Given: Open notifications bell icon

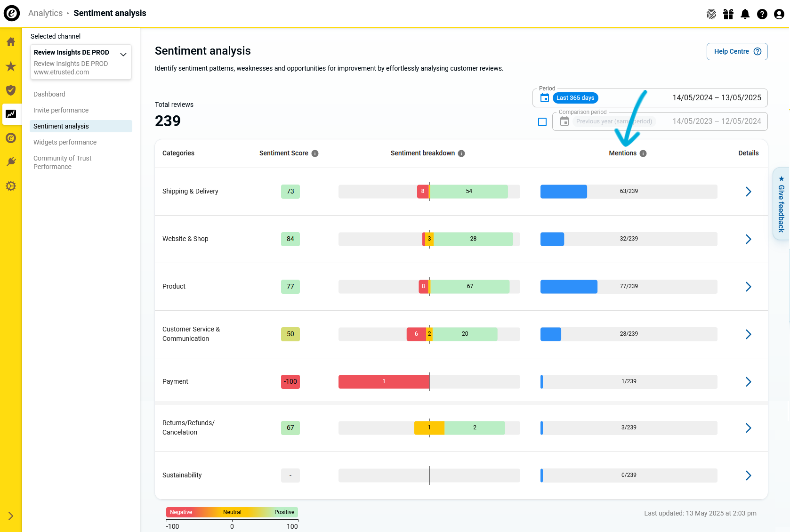Looking at the screenshot, I should (x=745, y=14).
